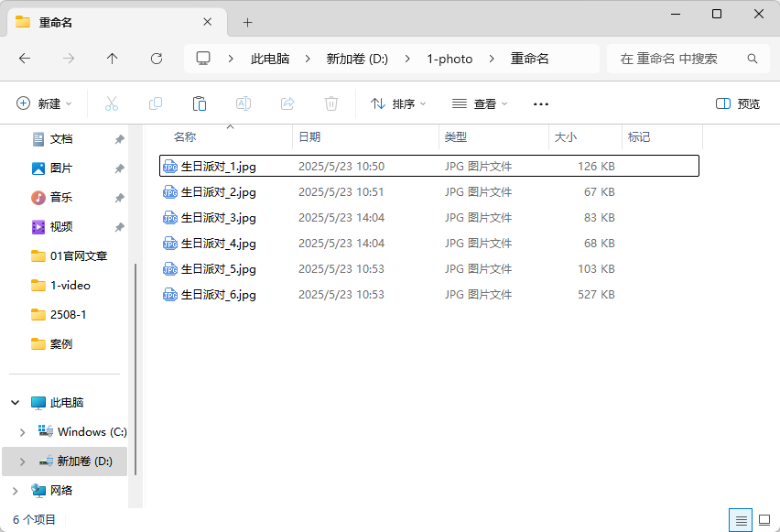Click the Paste clipboard icon
Viewport: 780px width, 532px height.
[x=200, y=103]
